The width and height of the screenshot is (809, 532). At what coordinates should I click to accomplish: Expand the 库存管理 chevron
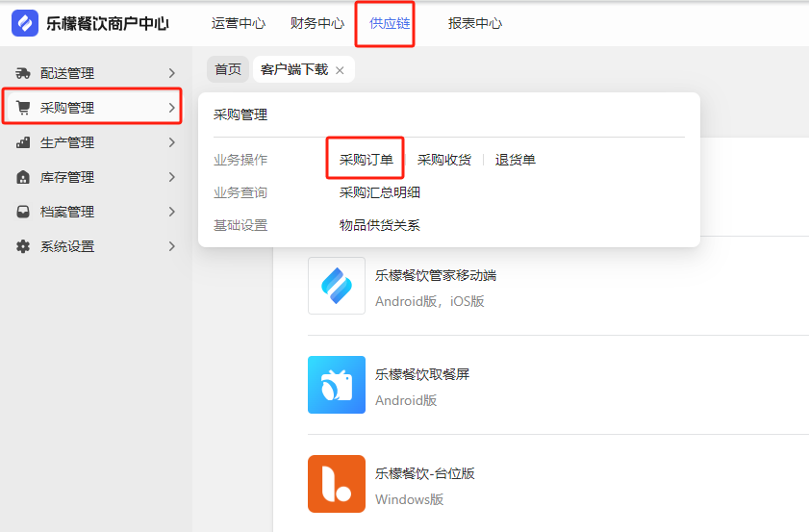click(x=172, y=177)
